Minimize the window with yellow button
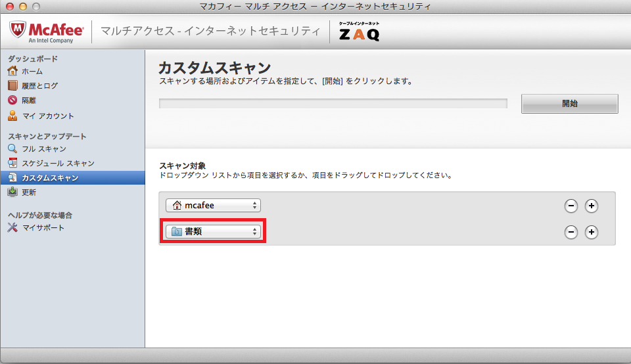This screenshot has width=631, height=364. pyautogui.click(x=23, y=7)
